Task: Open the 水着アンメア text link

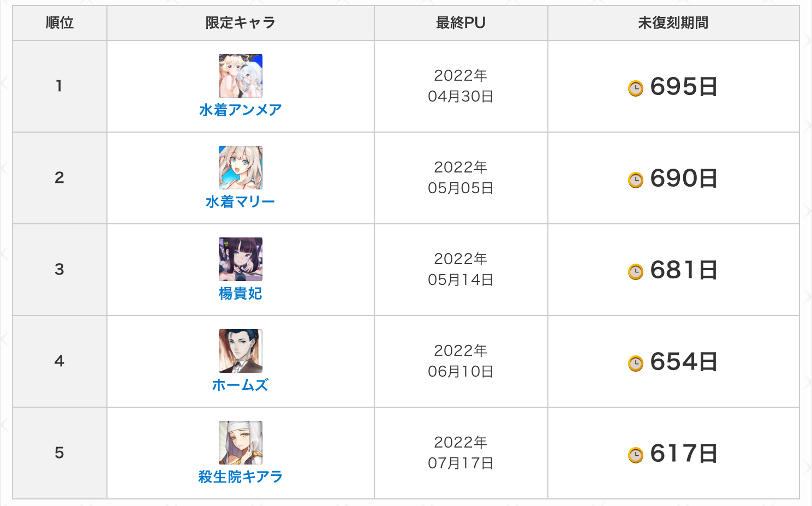Action: tap(241, 110)
